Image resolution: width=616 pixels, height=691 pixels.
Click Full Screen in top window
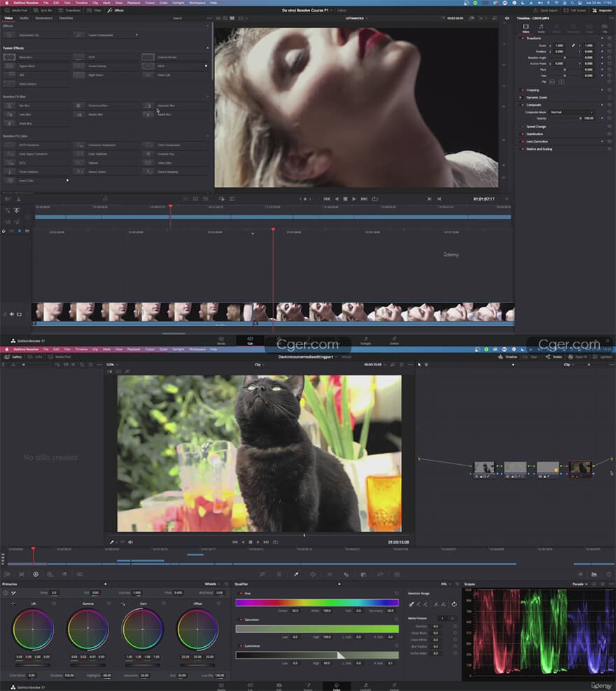575,10
